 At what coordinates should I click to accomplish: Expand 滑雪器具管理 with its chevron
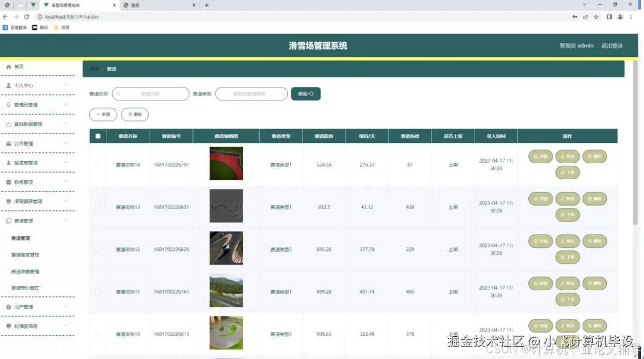66,201
